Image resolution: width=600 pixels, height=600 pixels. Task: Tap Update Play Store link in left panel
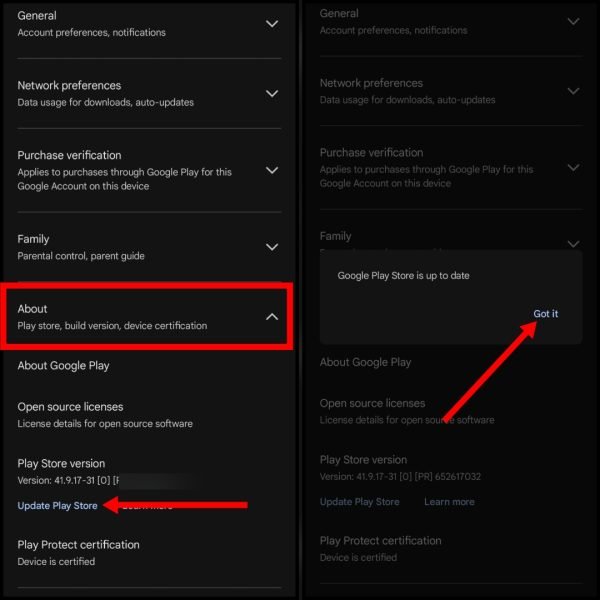(57, 505)
